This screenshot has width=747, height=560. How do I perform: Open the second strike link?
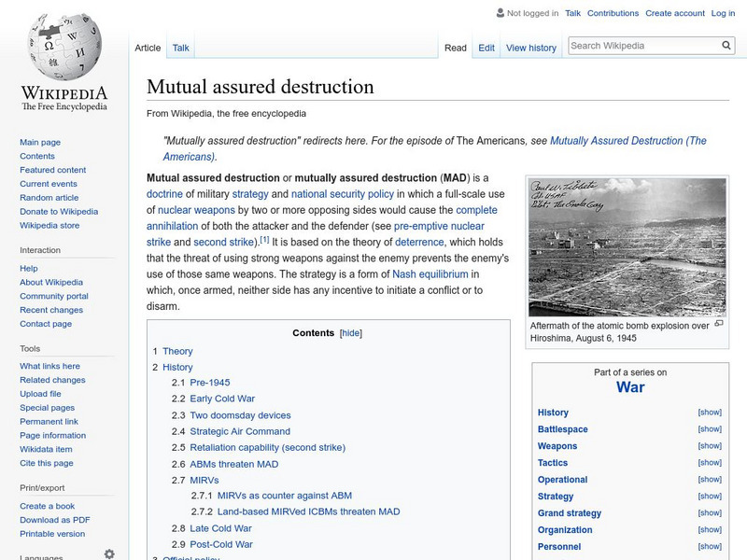(x=223, y=242)
